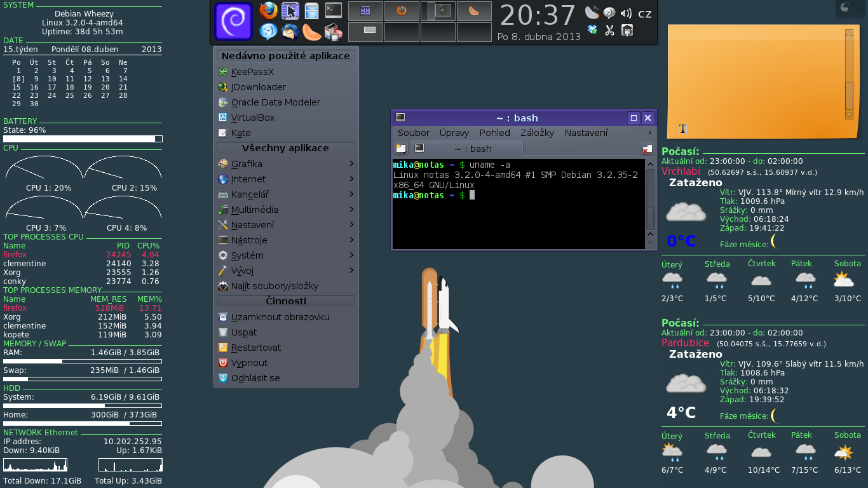Launch Thunderbird mail from the panel
This screenshot has height=488, width=868.
click(290, 32)
